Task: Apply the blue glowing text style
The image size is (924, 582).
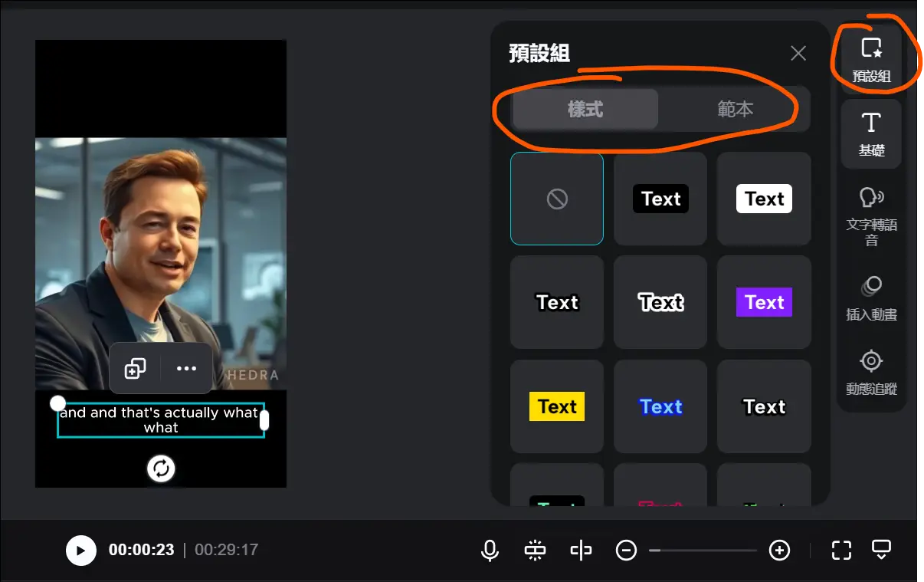Action: coord(660,406)
